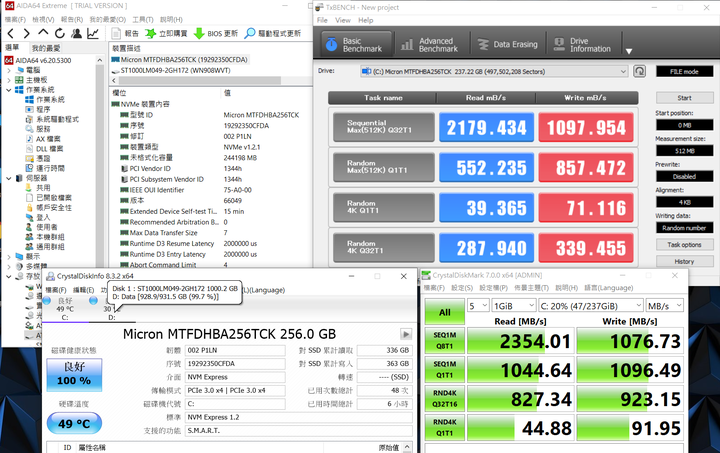The height and width of the screenshot is (453, 720).
Task: Refresh the AIDA64 view
Action: (60, 34)
